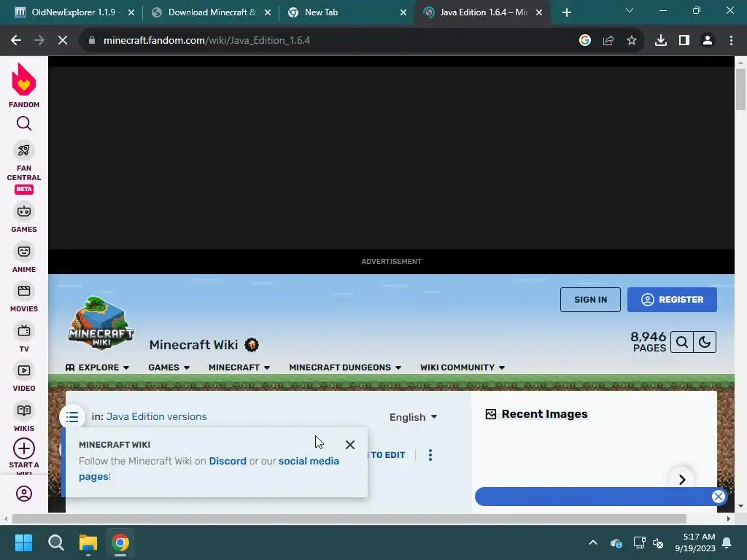This screenshot has height=560, width=747.
Task: Click the vertical page scrollbar thumb
Action: (x=740, y=89)
